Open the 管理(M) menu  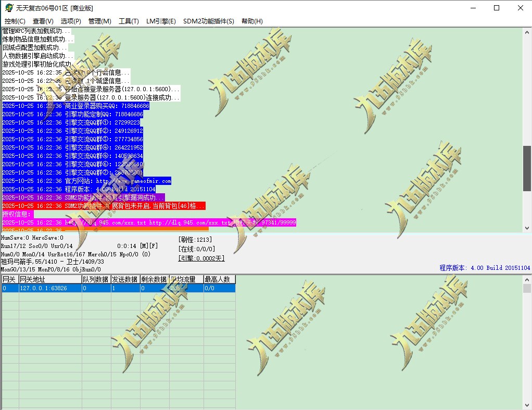tap(100, 21)
